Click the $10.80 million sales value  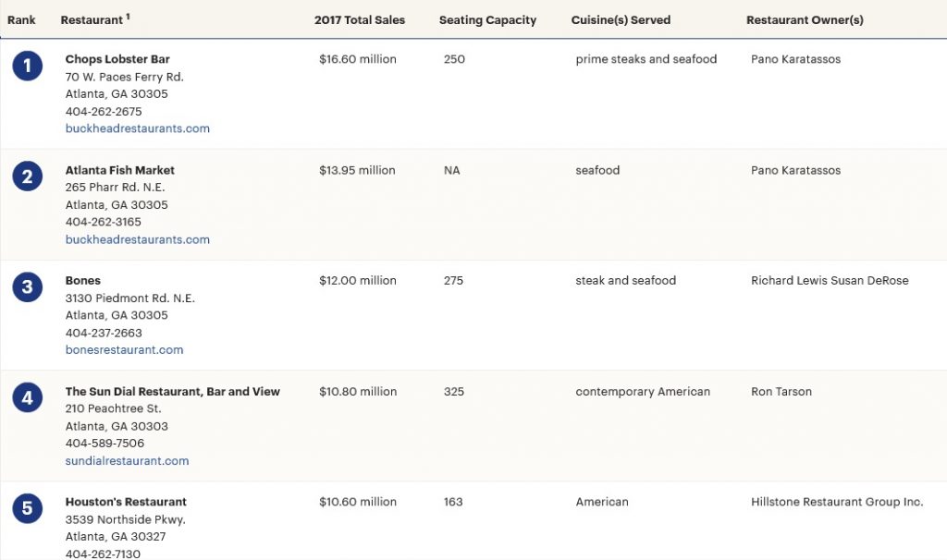(x=358, y=392)
